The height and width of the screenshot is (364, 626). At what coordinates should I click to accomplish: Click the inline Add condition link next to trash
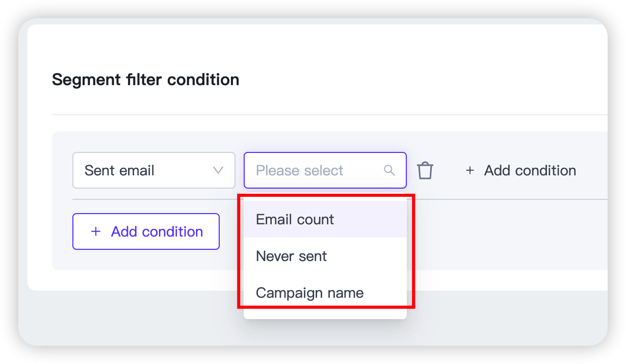(x=521, y=170)
